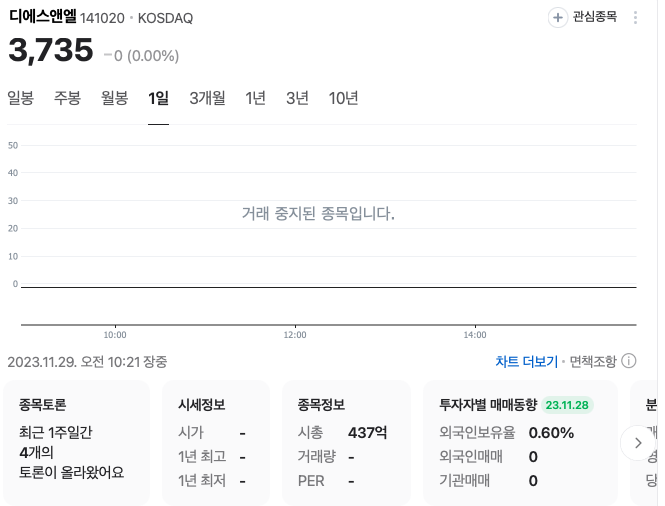Click the plus icon next to 관심종목
665x506 pixels.
click(x=558, y=18)
